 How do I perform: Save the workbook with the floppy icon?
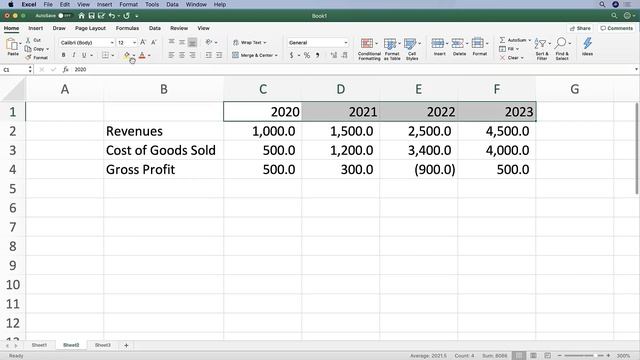pos(91,16)
